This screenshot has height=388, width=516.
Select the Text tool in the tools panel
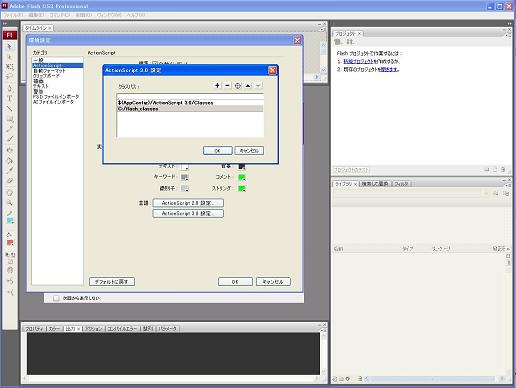(x=10, y=98)
